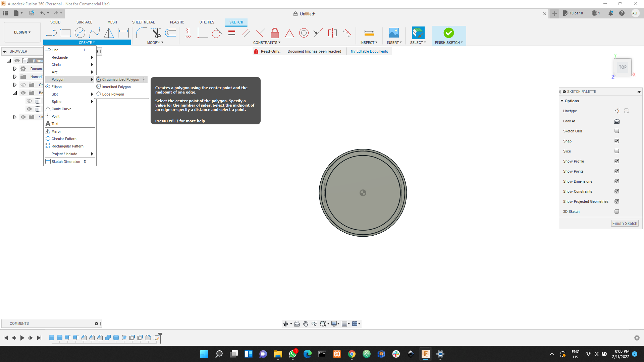Enable the Sketch Grid option

[617, 131]
